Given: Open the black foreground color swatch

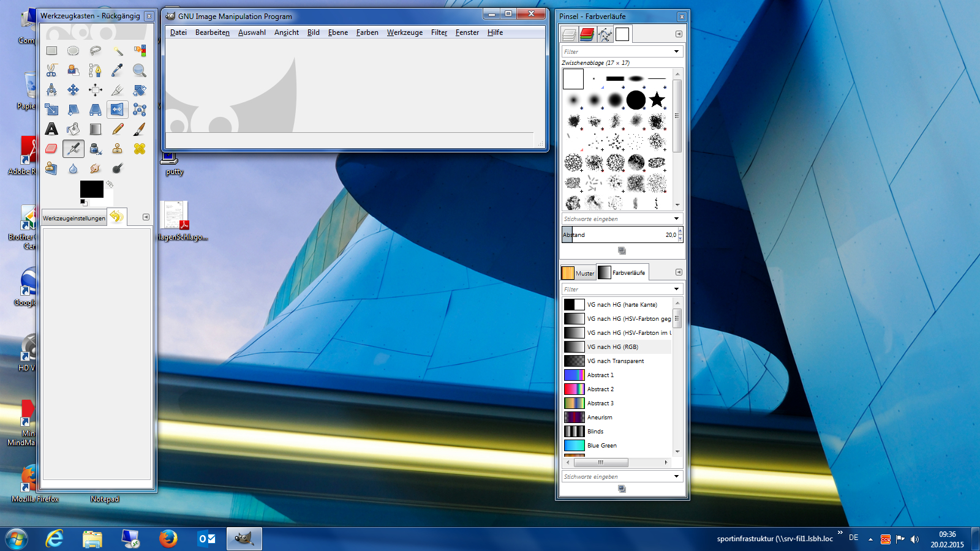Looking at the screenshot, I should coord(91,189).
